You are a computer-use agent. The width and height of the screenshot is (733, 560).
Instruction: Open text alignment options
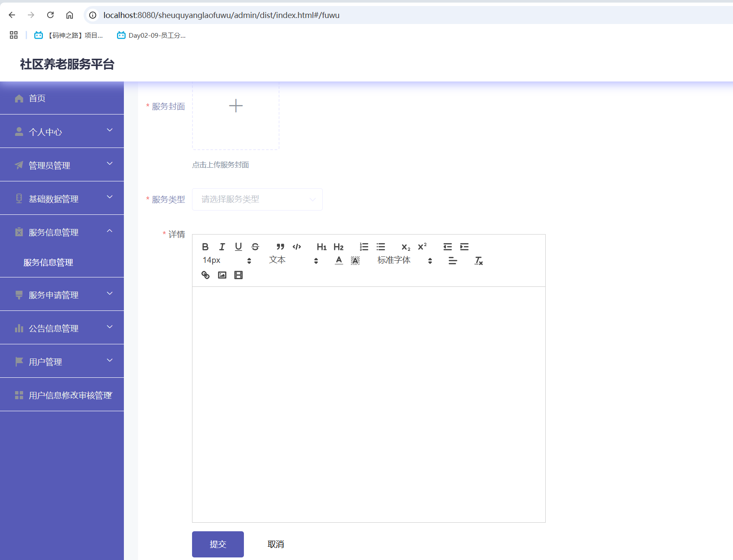click(x=453, y=260)
